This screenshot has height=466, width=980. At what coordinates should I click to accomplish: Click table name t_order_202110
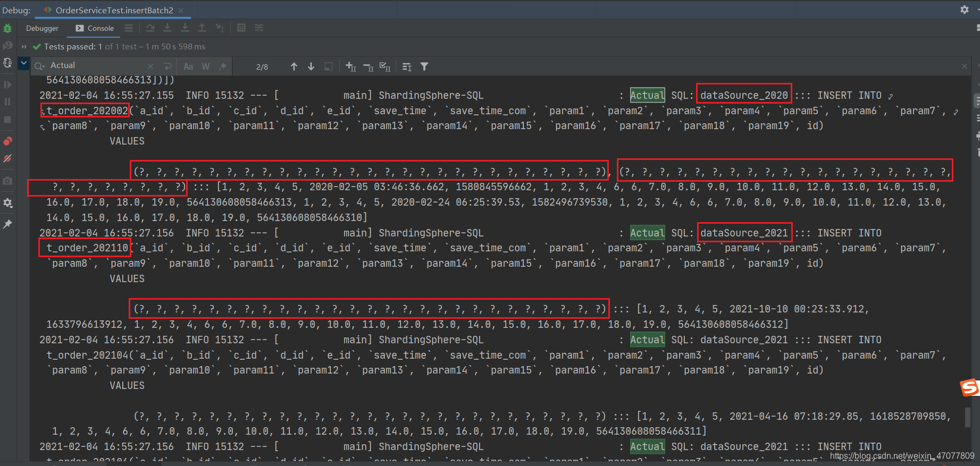(x=87, y=248)
